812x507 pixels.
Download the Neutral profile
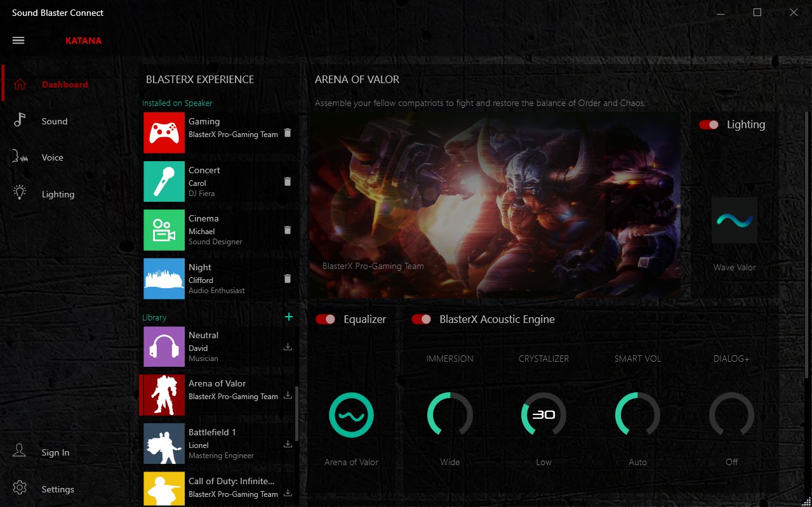[288, 346]
